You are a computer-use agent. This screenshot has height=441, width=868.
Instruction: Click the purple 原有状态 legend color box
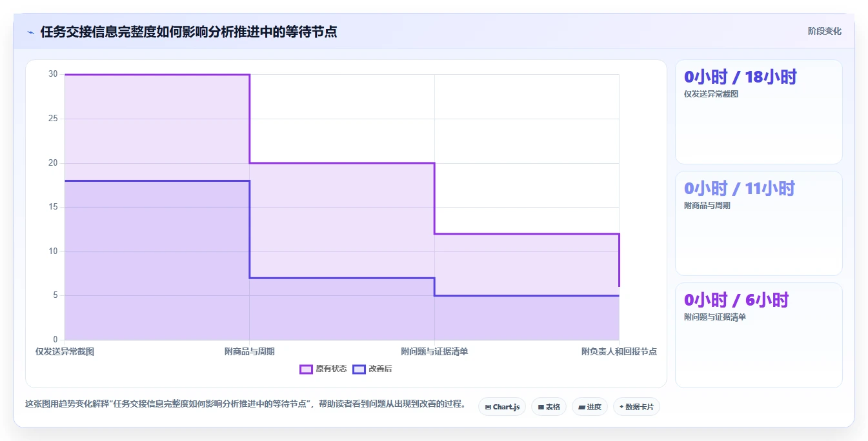click(306, 369)
